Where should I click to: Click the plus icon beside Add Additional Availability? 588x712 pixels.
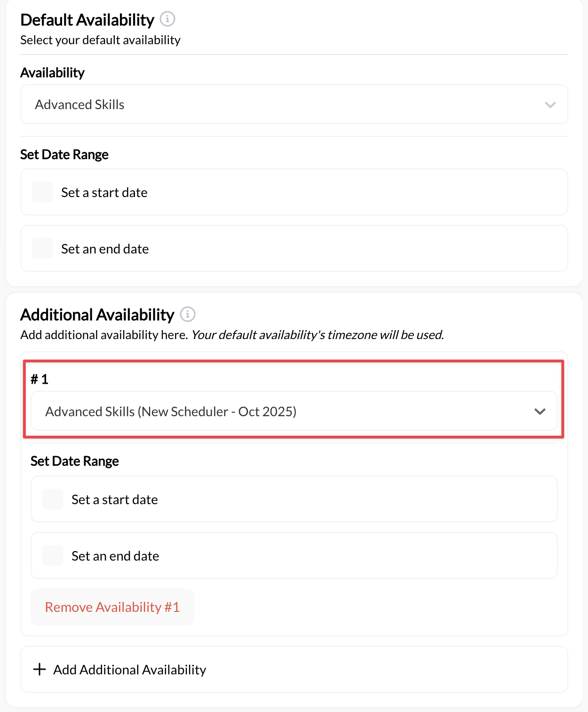pyautogui.click(x=40, y=669)
